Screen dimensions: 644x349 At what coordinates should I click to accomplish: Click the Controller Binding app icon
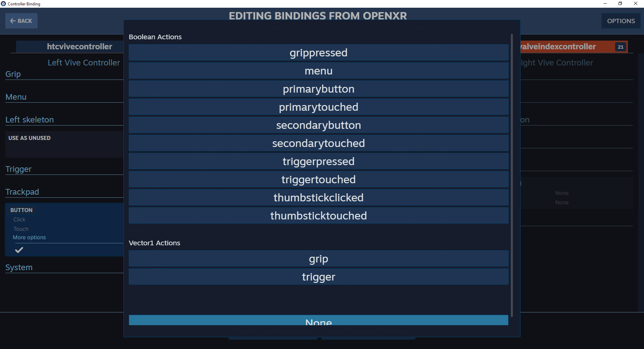3,4
